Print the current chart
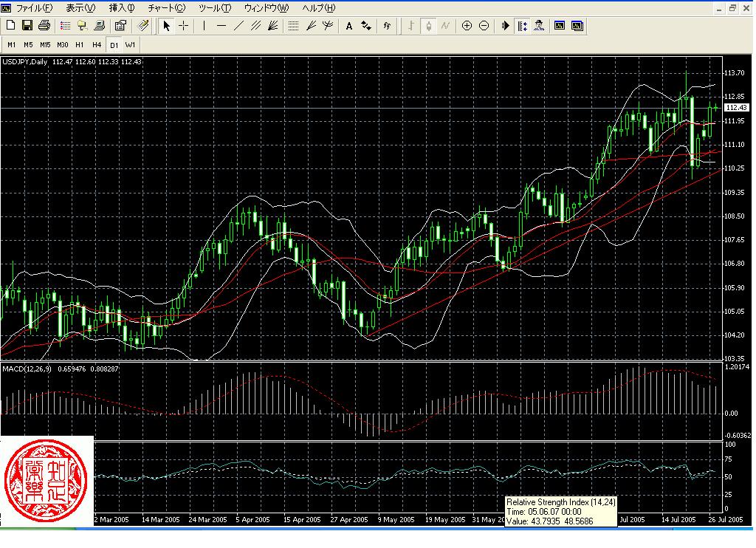This screenshot has height=548, width=756. [x=45, y=26]
